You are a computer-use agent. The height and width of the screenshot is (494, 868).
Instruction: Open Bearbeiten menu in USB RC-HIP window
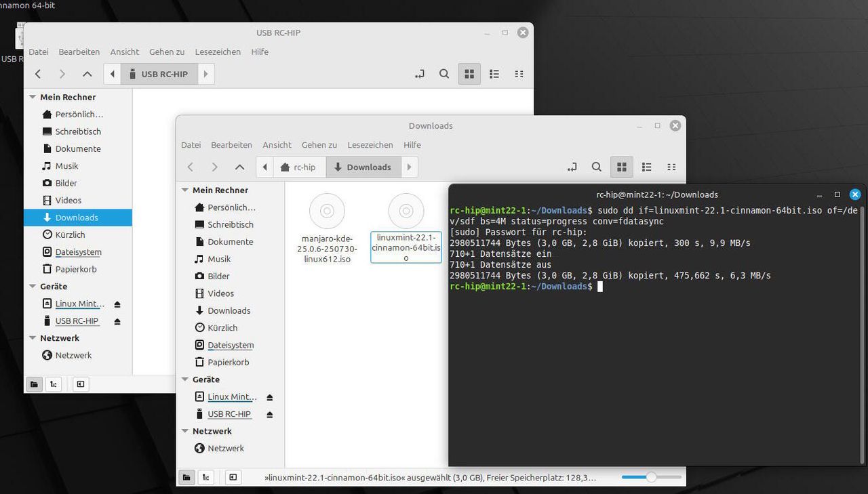click(79, 52)
